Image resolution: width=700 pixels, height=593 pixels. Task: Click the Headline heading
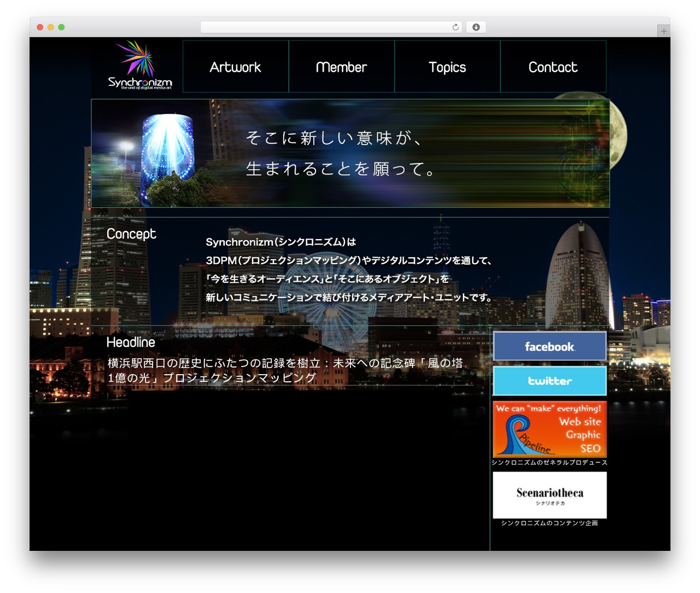coord(131,342)
